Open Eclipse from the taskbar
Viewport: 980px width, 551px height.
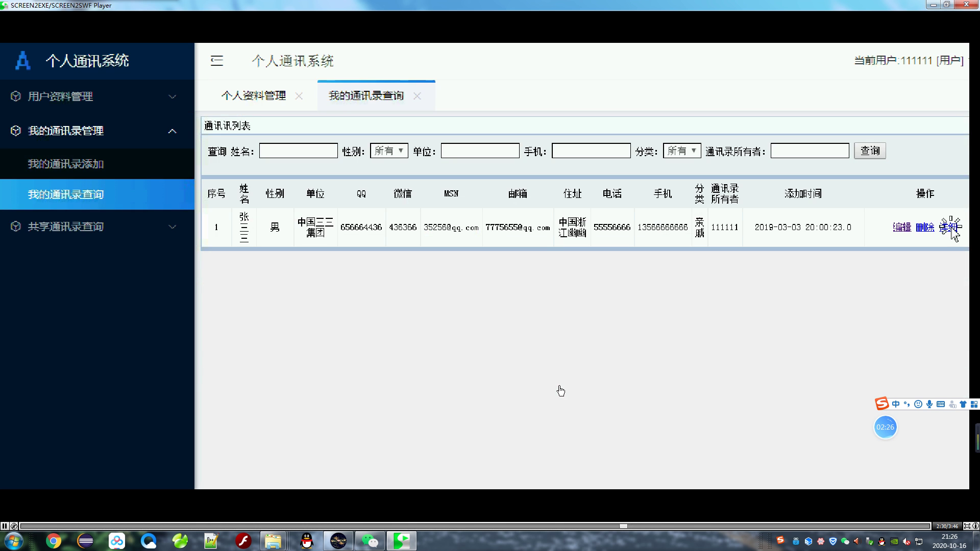(85, 541)
